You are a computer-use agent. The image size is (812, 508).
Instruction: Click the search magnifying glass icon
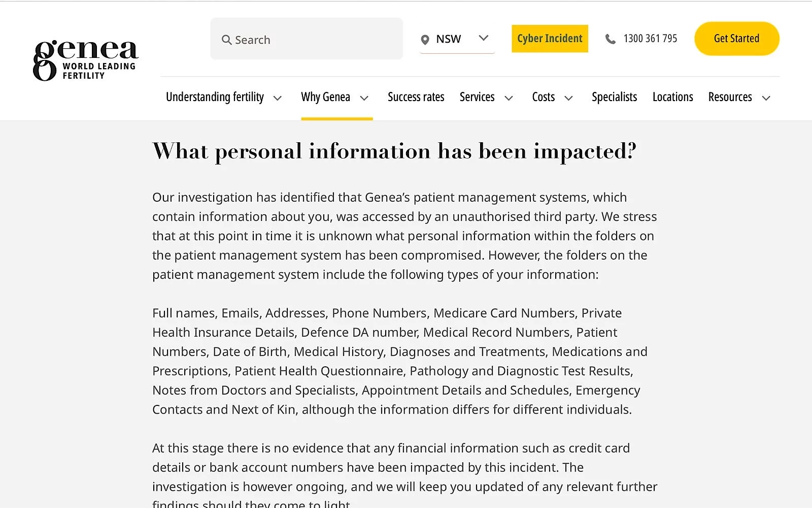tap(227, 39)
